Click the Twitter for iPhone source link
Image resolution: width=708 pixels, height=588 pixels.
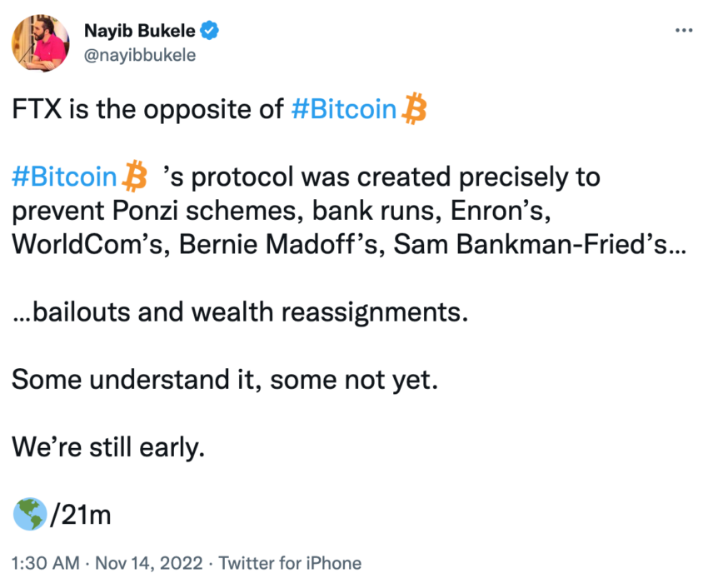pos(290,563)
